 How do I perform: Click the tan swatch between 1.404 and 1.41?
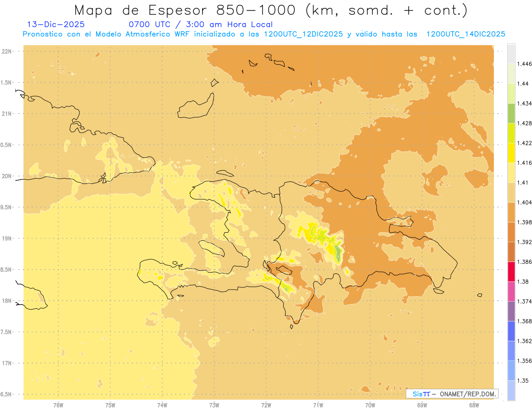coord(511,192)
